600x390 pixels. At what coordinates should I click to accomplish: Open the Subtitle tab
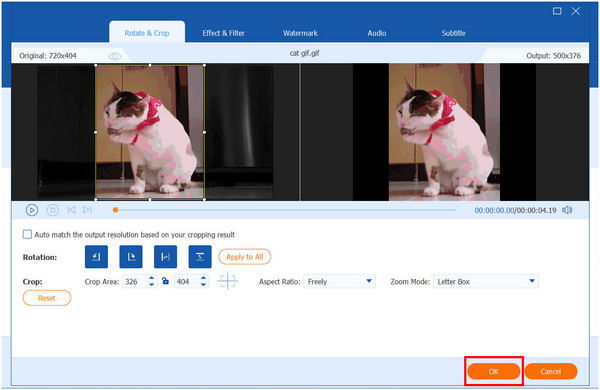pyautogui.click(x=453, y=33)
